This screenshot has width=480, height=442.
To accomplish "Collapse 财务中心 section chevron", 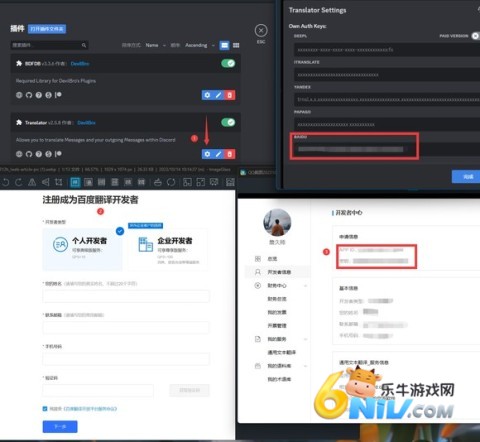I will click(305, 286).
